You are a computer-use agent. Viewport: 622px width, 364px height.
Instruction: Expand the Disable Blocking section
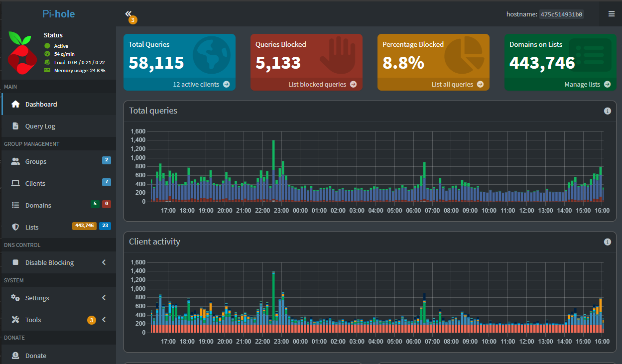(x=104, y=262)
